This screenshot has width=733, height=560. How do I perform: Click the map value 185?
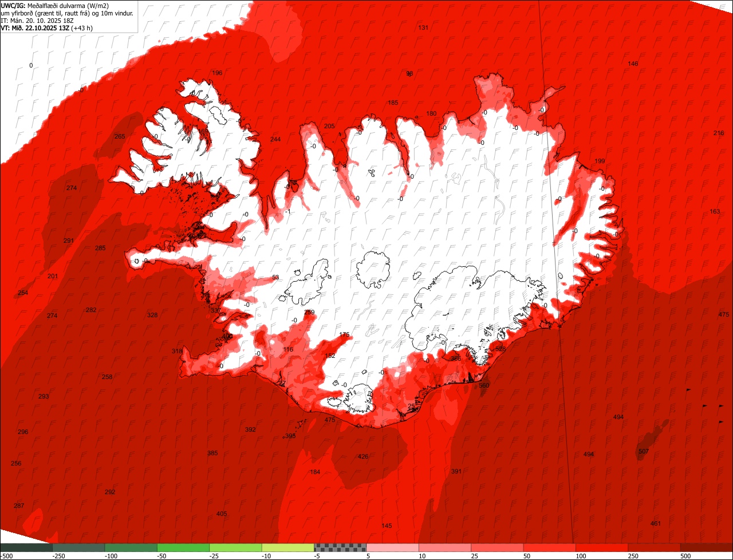tap(393, 102)
